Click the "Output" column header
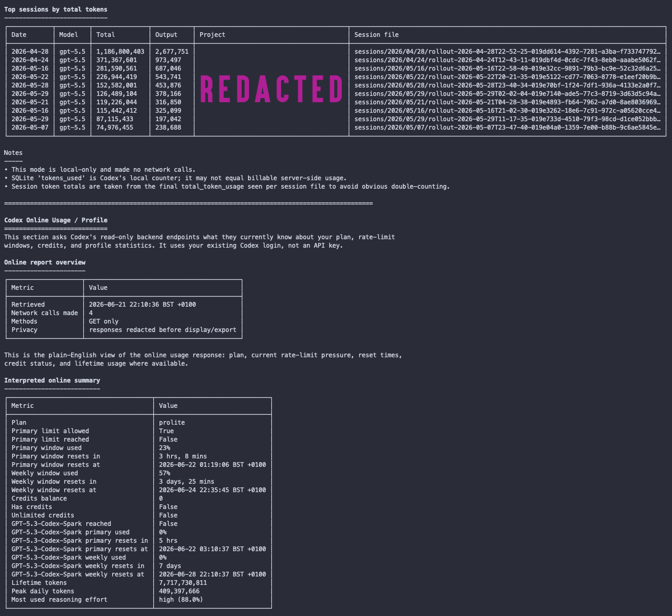 point(166,35)
